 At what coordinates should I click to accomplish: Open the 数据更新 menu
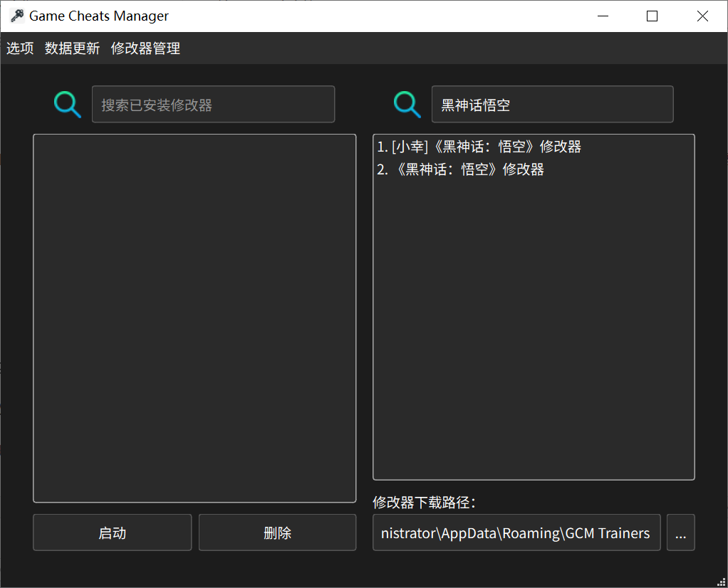(72, 48)
